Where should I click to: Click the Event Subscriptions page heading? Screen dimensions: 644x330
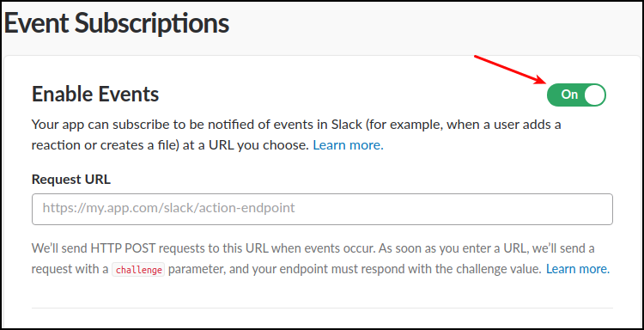tap(117, 23)
